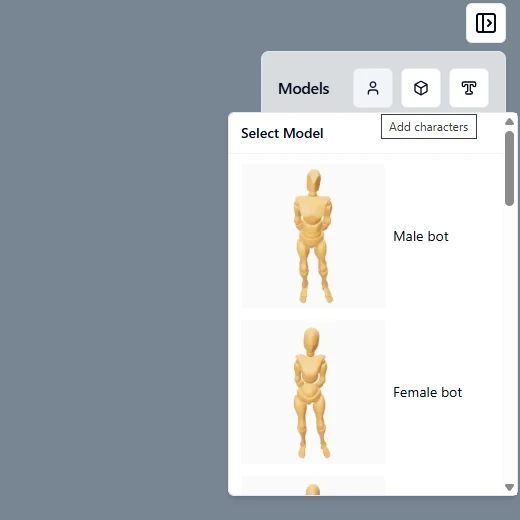Screen dimensions: 520x520
Task: Click the scrollbar up arrow in model list
Action: 509,122
